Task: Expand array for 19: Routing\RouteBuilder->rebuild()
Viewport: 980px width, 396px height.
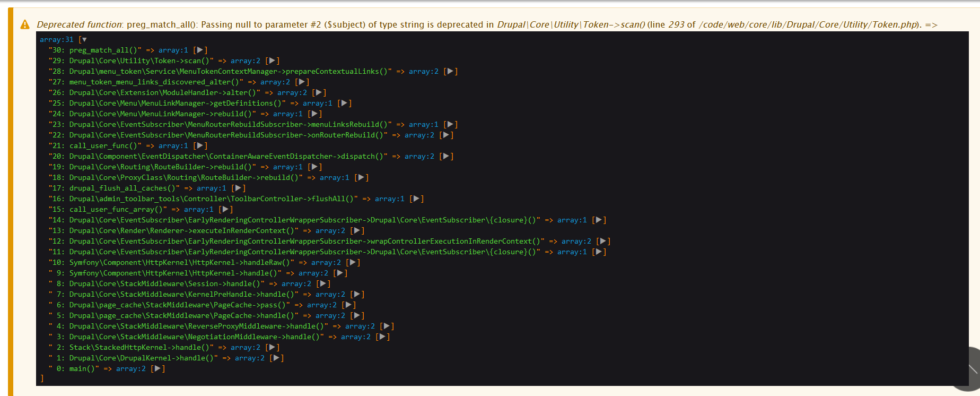Action: pyautogui.click(x=314, y=167)
